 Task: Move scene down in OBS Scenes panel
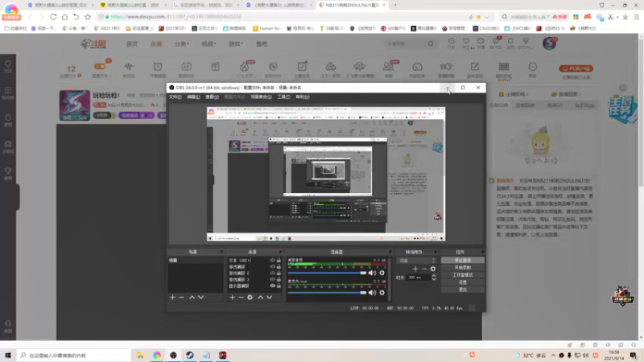(200, 297)
